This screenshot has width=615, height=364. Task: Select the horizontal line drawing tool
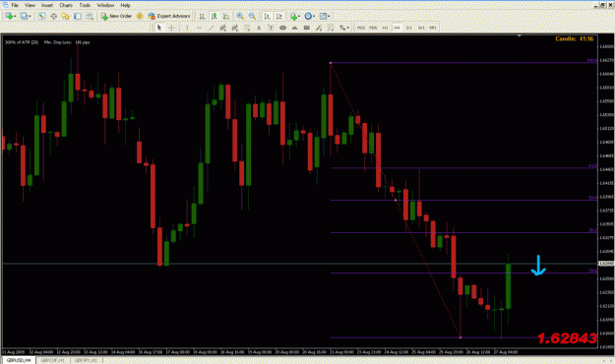tap(199, 28)
